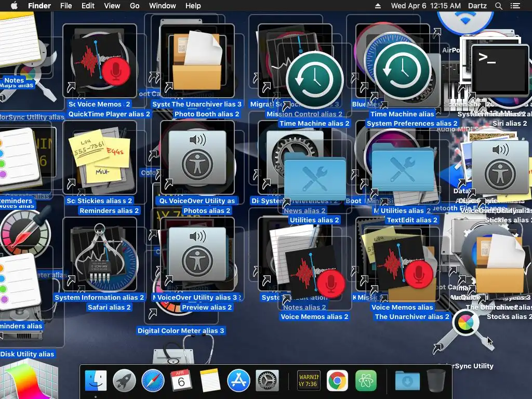Open Calendar showing APR 6 in Dock

tap(181, 381)
